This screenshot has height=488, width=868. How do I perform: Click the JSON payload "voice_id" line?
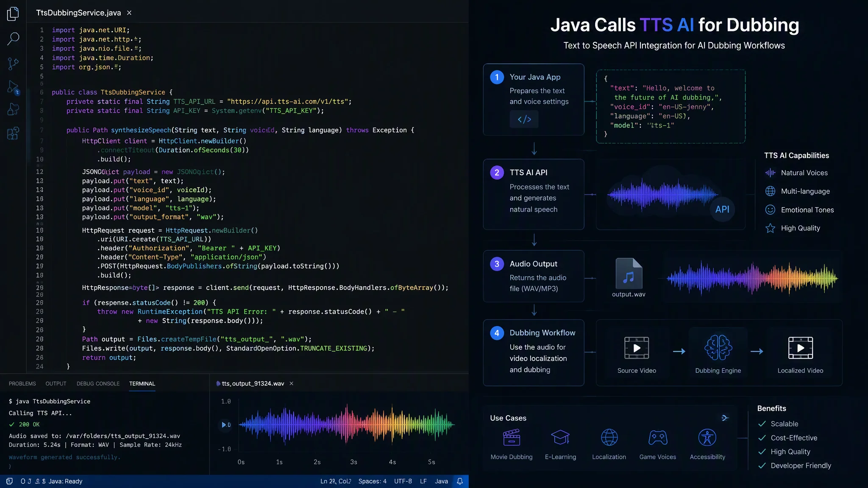662,107
